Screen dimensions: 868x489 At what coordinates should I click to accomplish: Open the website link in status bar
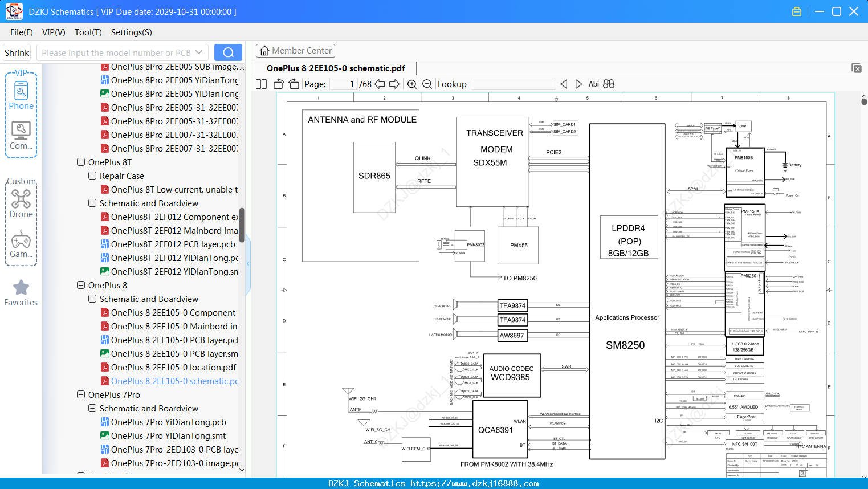[475, 483]
